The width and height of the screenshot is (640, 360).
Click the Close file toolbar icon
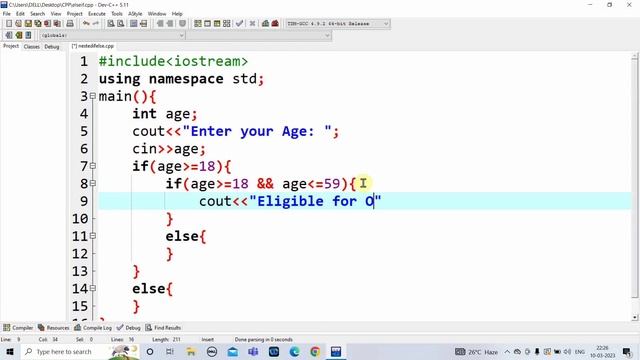[47, 24]
